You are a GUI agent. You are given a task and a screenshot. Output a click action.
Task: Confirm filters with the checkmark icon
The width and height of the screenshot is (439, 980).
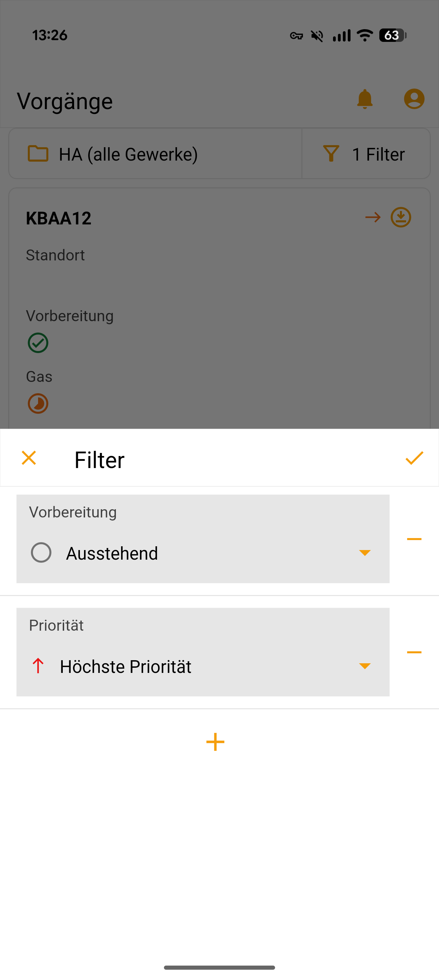point(414,458)
